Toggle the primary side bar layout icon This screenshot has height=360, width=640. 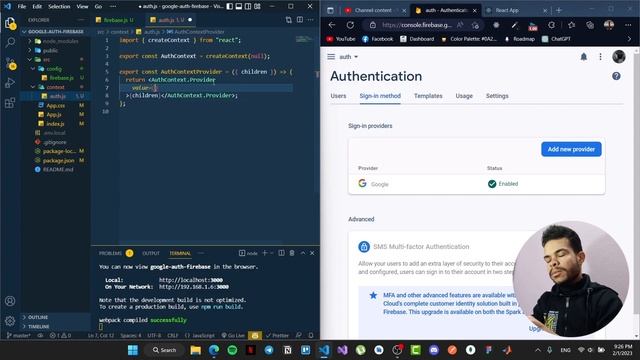pyautogui.click(x=230, y=7)
